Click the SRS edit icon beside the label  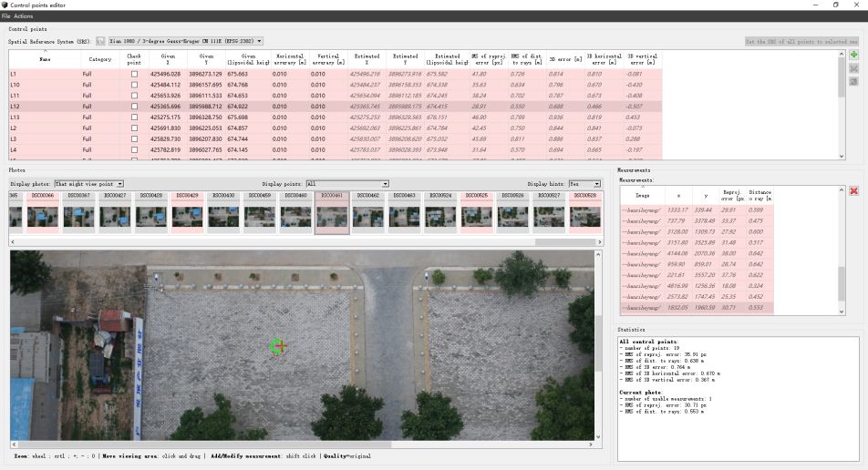tap(99, 41)
